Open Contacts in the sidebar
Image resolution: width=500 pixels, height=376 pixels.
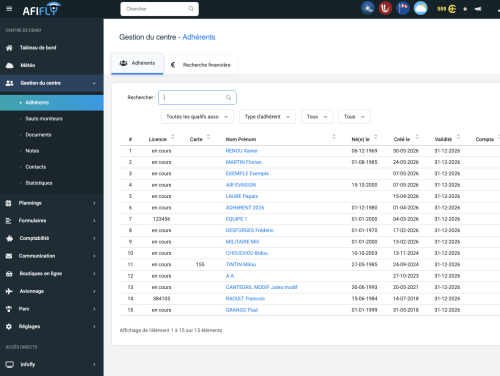click(36, 167)
